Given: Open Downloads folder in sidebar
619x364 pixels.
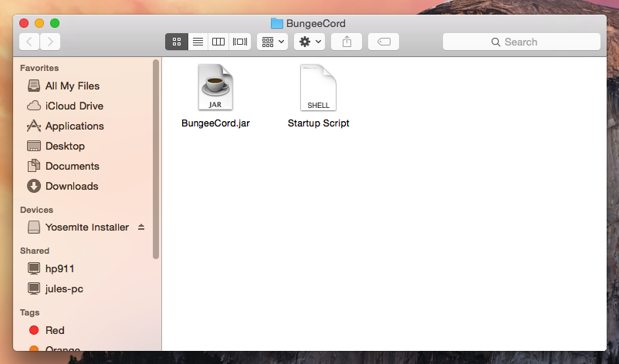Looking at the screenshot, I should [72, 186].
